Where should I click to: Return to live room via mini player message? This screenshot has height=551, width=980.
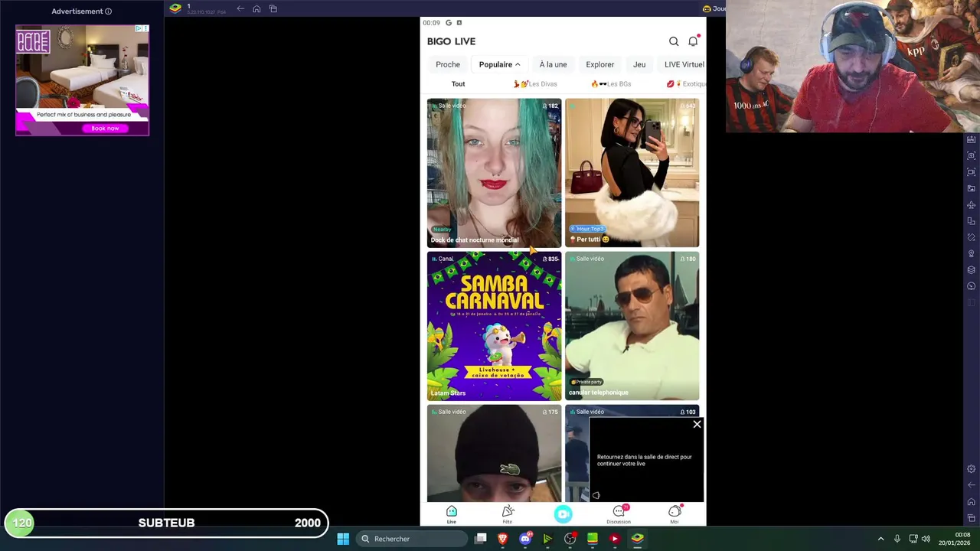click(x=645, y=460)
